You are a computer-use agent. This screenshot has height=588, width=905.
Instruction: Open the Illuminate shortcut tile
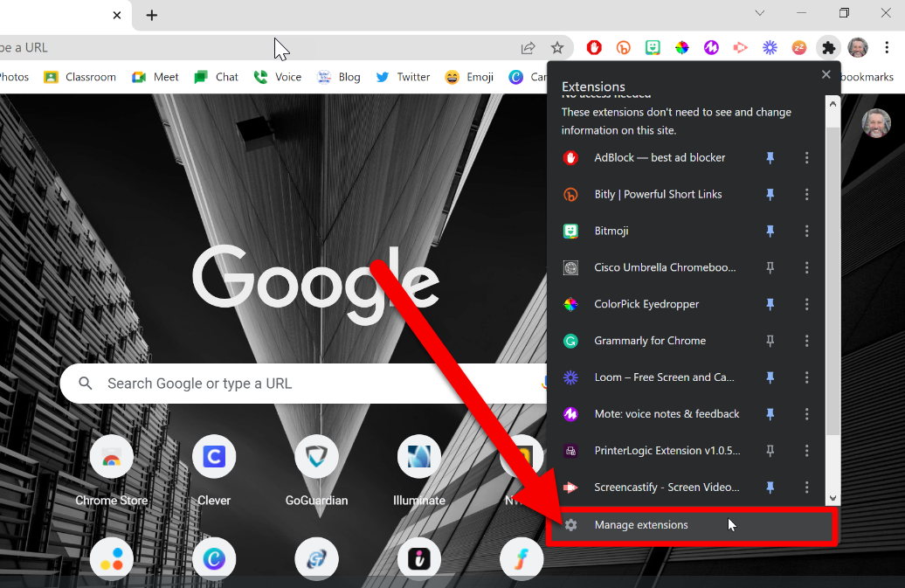tap(419, 470)
